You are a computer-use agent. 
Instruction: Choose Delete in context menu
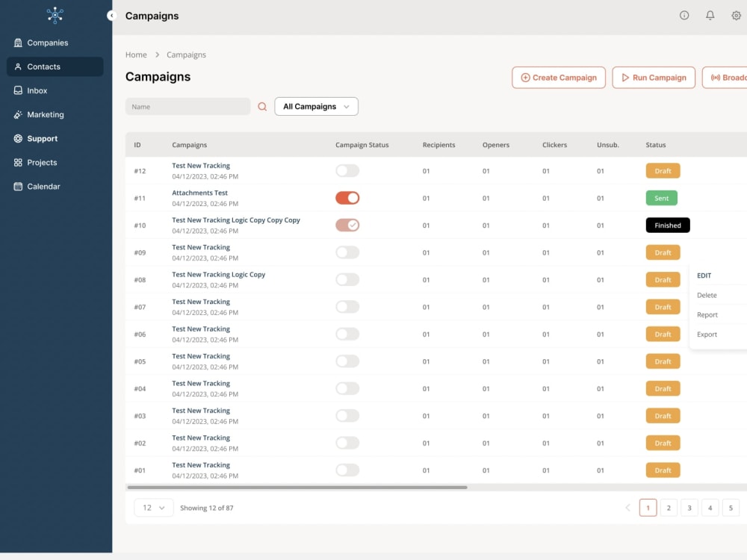tap(707, 295)
